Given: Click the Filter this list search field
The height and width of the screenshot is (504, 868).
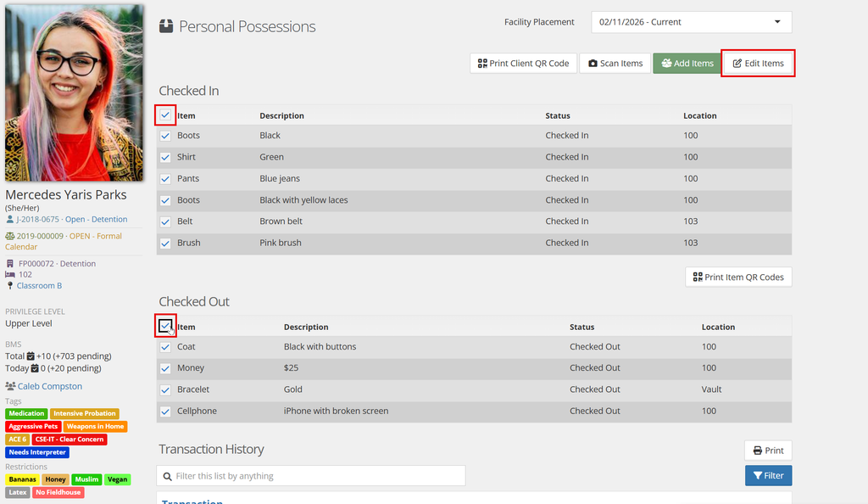Looking at the screenshot, I should pyautogui.click(x=311, y=476).
